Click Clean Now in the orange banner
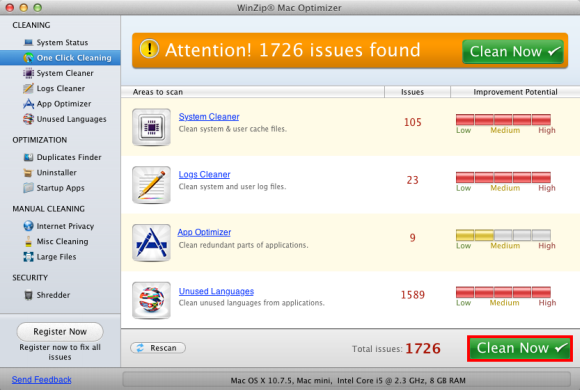 pyautogui.click(x=513, y=52)
